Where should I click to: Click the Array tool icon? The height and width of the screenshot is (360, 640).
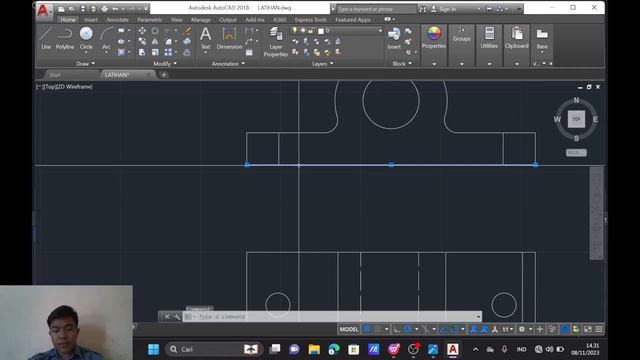click(168, 52)
